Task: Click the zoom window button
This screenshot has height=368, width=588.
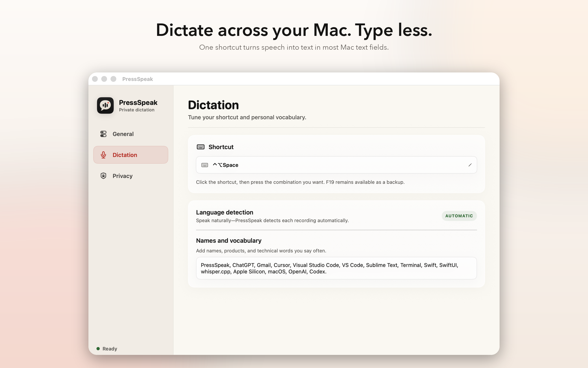Action: pyautogui.click(x=113, y=79)
